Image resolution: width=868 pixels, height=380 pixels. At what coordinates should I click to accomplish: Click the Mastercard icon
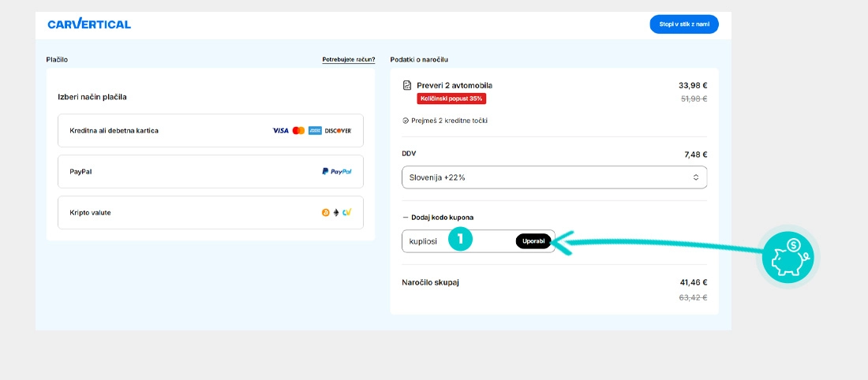coord(298,131)
